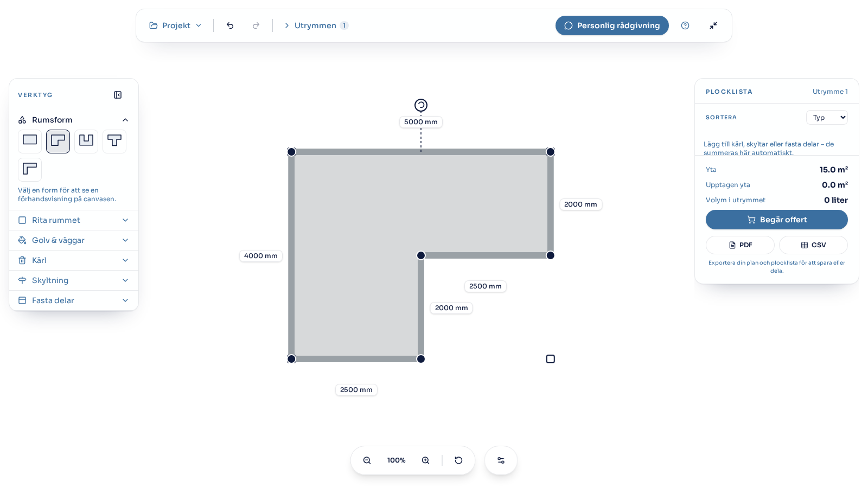Viewport: 868px width, 488px height.
Task: Collapse the Verktyg panel
Action: tap(118, 95)
